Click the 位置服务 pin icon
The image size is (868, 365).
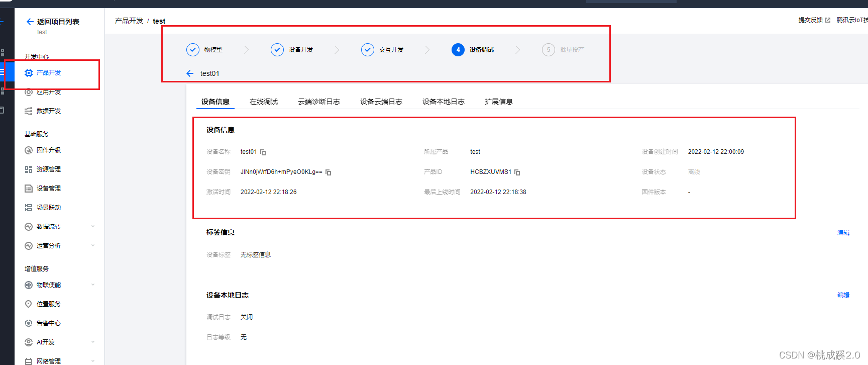pos(29,304)
